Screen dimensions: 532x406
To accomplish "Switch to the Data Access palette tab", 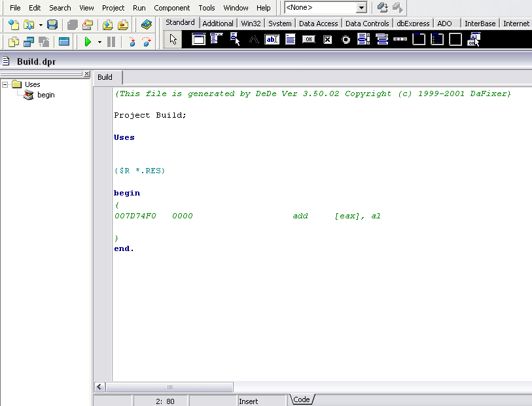I will tap(318, 24).
